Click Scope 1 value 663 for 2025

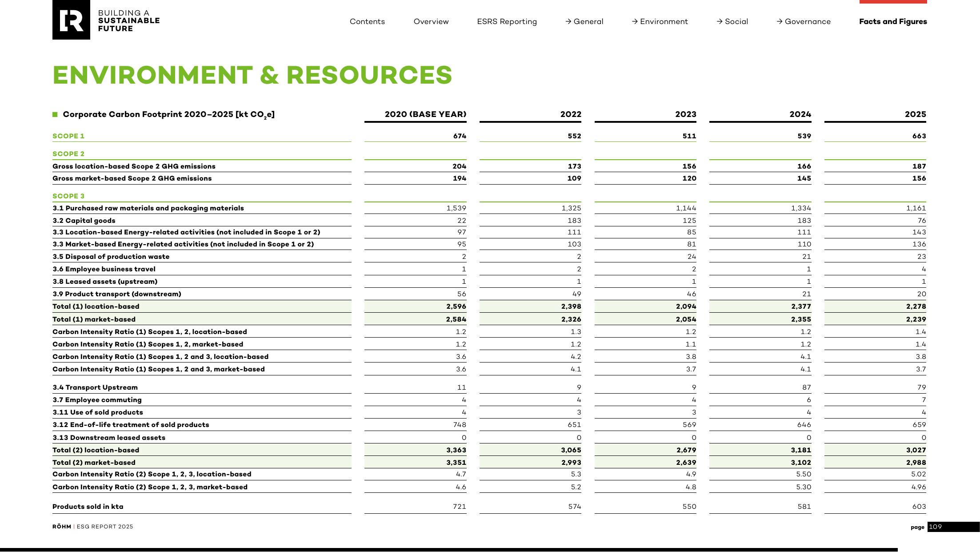[x=919, y=136]
